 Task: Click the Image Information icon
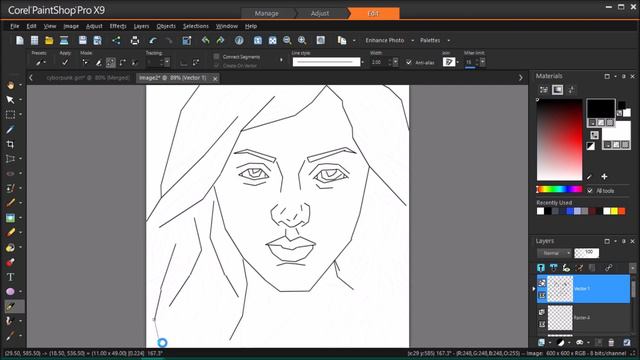(239, 40)
